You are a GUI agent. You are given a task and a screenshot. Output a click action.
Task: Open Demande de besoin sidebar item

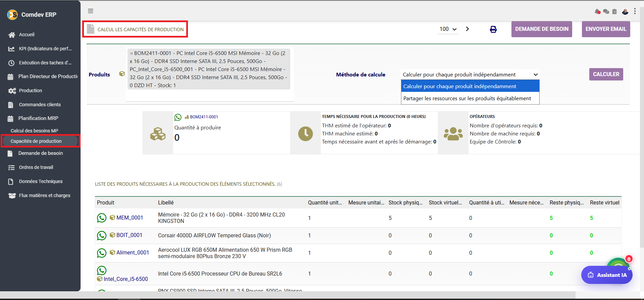pyautogui.click(x=40, y=153)
